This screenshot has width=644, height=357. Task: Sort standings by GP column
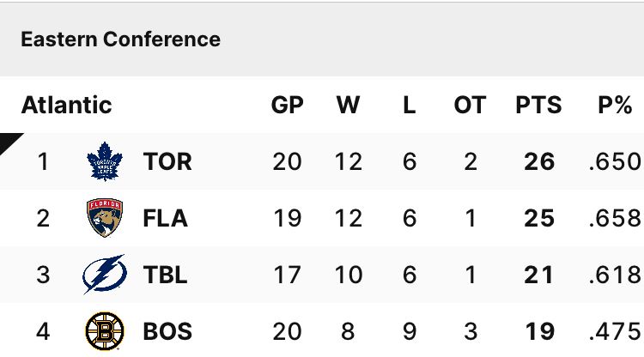[x=287, y=106]
